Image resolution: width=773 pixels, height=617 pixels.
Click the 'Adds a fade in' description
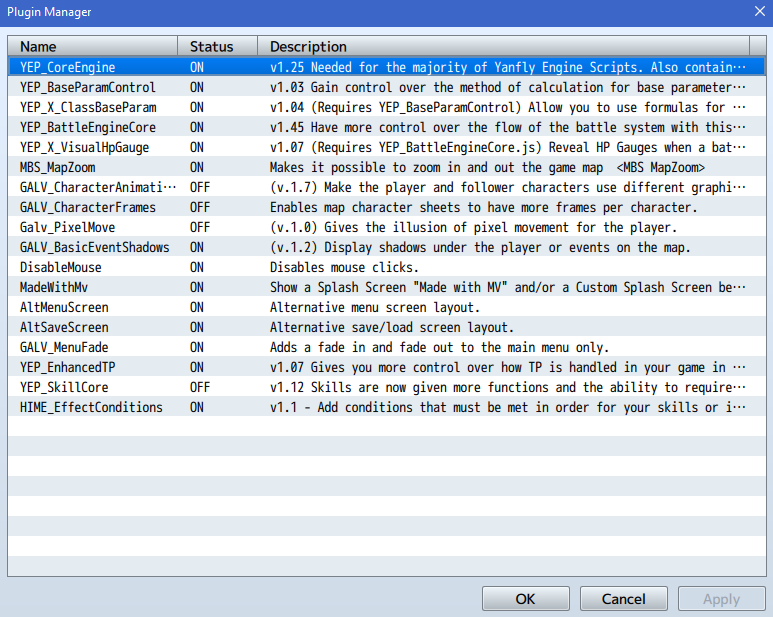[x=439, y=347]
